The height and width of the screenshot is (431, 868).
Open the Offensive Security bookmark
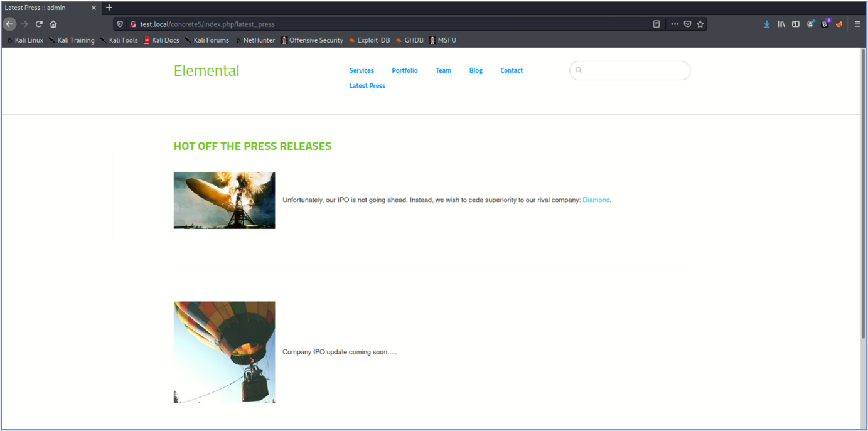(x=312, y=40)
